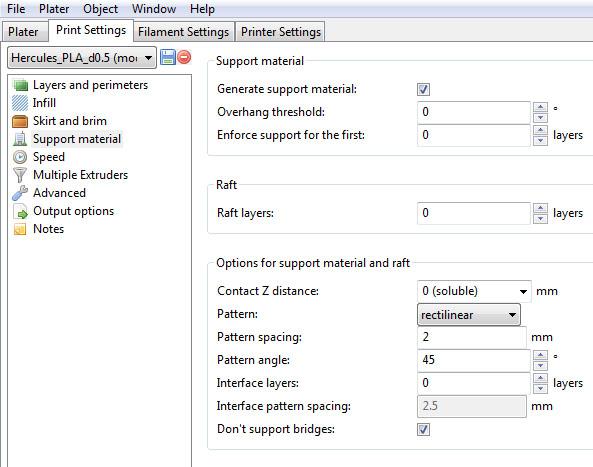Click the red delete preset icon
Screen dimensions: 593x467
(x=184, y=57)
